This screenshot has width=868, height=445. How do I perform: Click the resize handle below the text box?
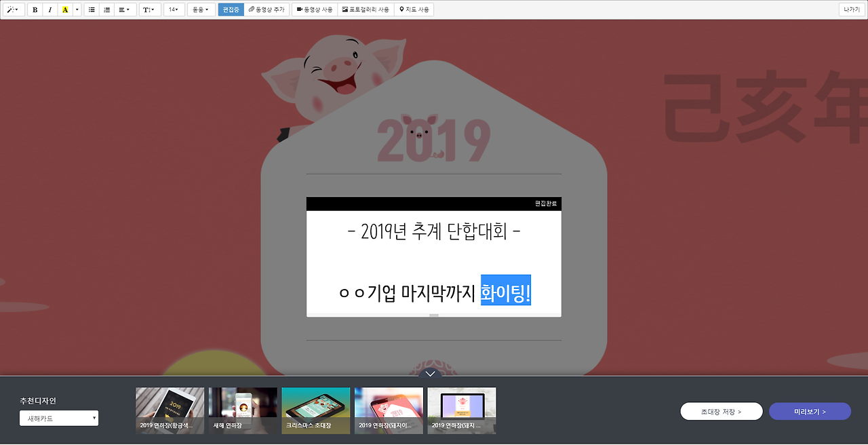coord(434,315)
